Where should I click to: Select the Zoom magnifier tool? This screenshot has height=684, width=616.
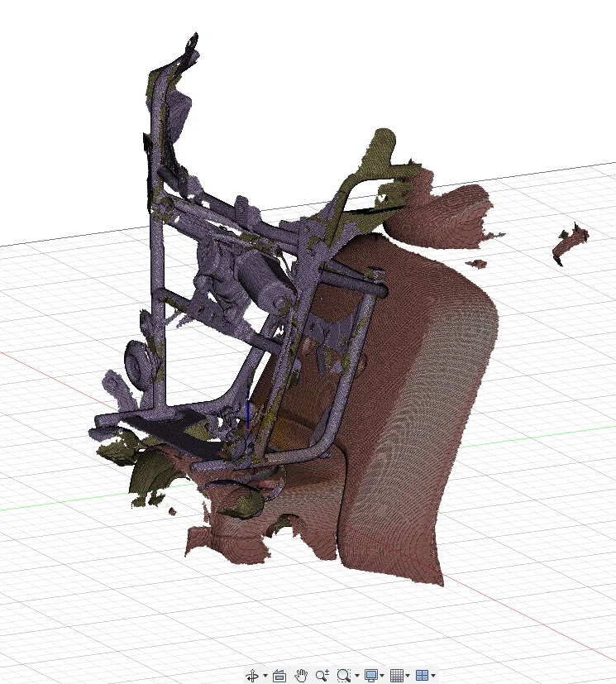pos(322,676)
